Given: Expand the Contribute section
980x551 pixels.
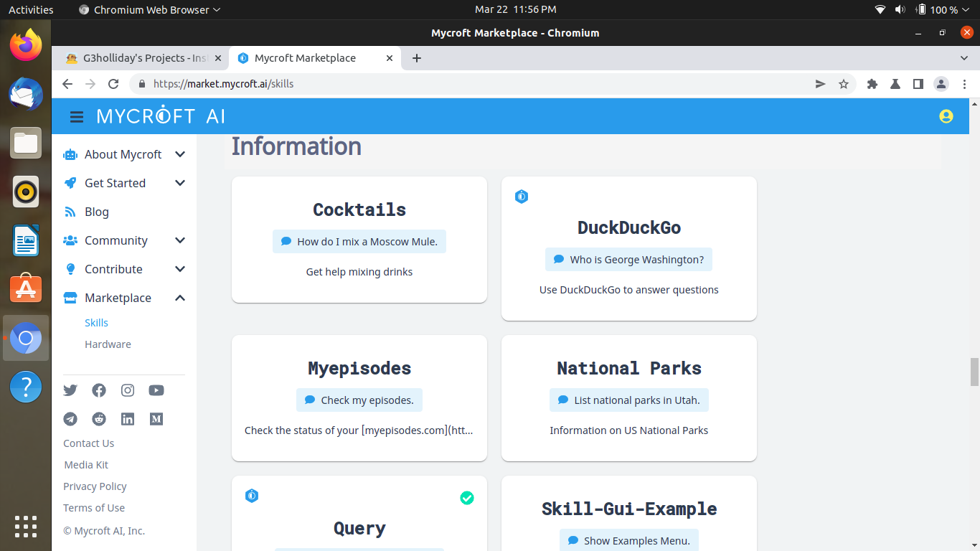Looking at the screenshot, I should click(180, 269).
